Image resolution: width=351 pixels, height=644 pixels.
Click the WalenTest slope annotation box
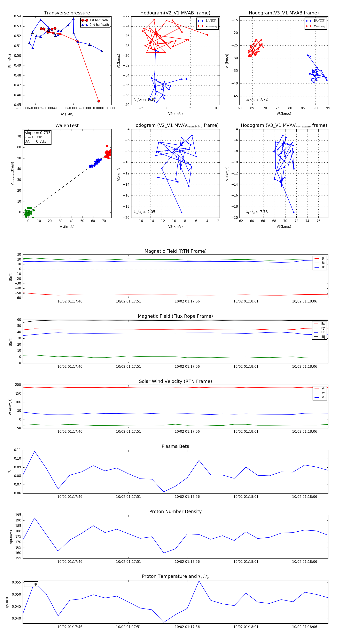coord(37,137)
